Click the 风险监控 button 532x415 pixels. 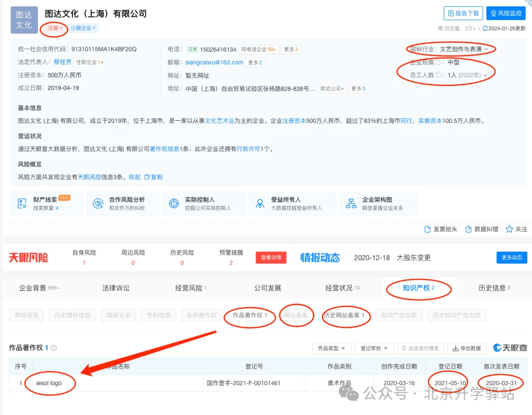coord(506,13)
